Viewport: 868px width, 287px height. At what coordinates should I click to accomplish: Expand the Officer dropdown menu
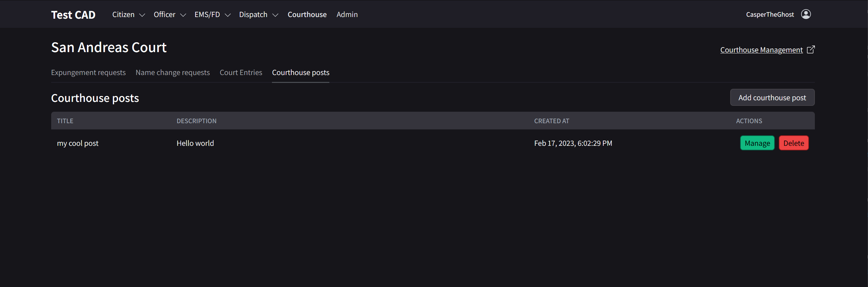(x=170, y=15)
